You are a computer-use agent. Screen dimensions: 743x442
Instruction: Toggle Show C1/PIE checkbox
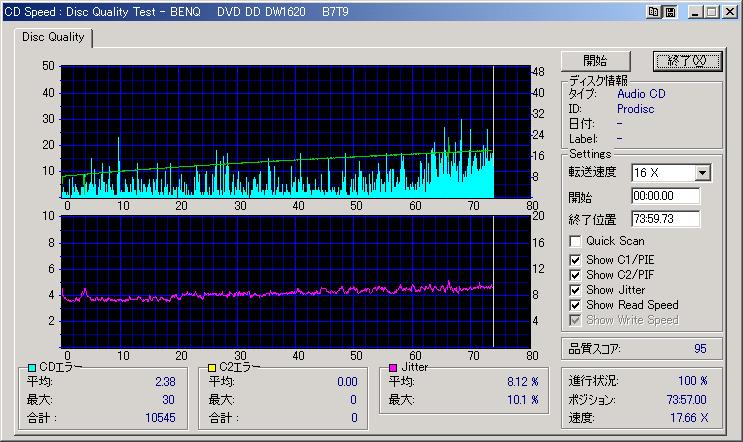[x=575, y=260]
